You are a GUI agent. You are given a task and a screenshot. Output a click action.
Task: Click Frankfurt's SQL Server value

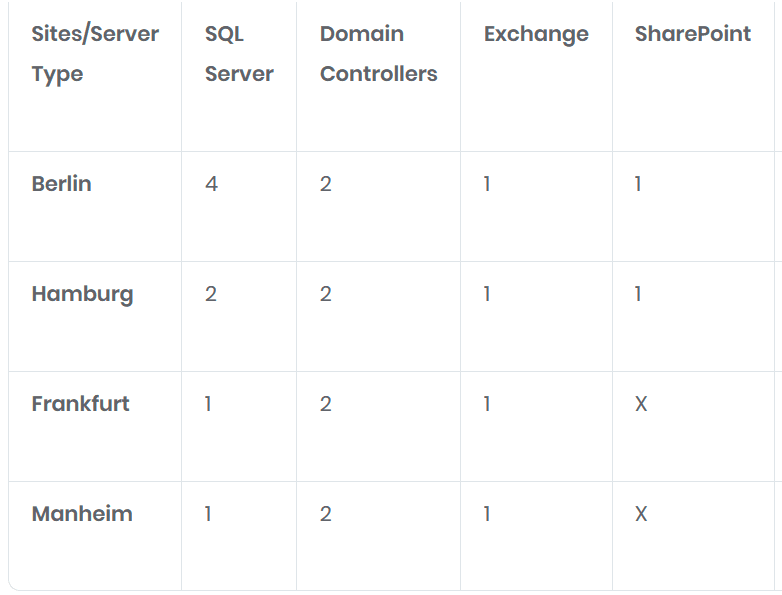(208, 404)
